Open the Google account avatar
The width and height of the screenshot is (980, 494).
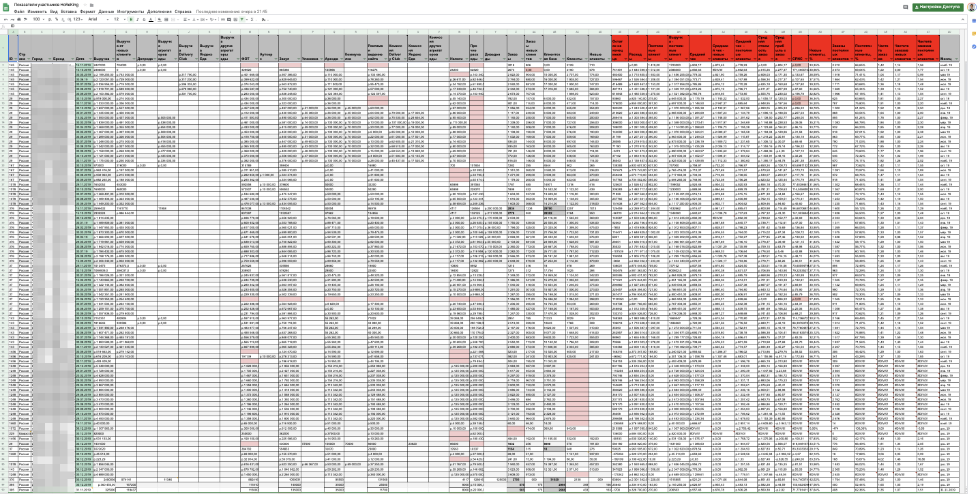point(971,7)
